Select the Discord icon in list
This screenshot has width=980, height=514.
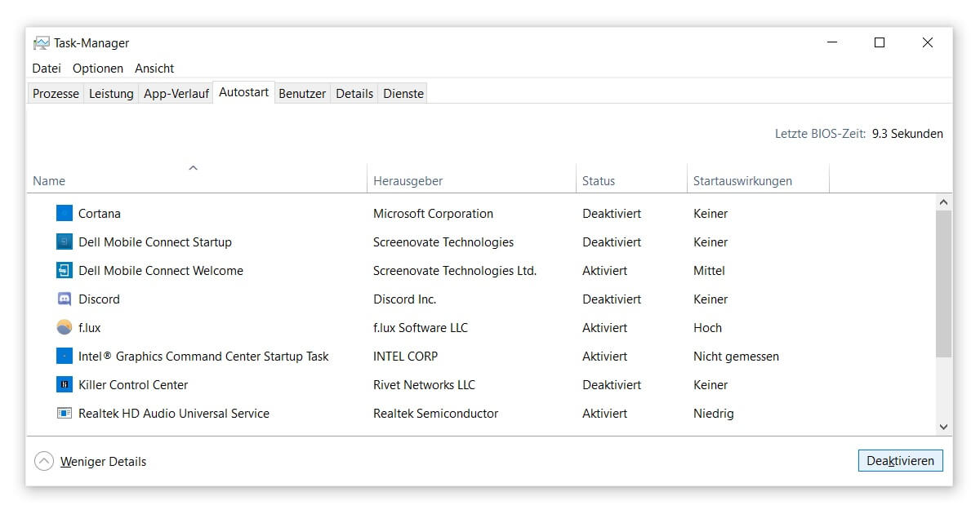pos(65,299)
